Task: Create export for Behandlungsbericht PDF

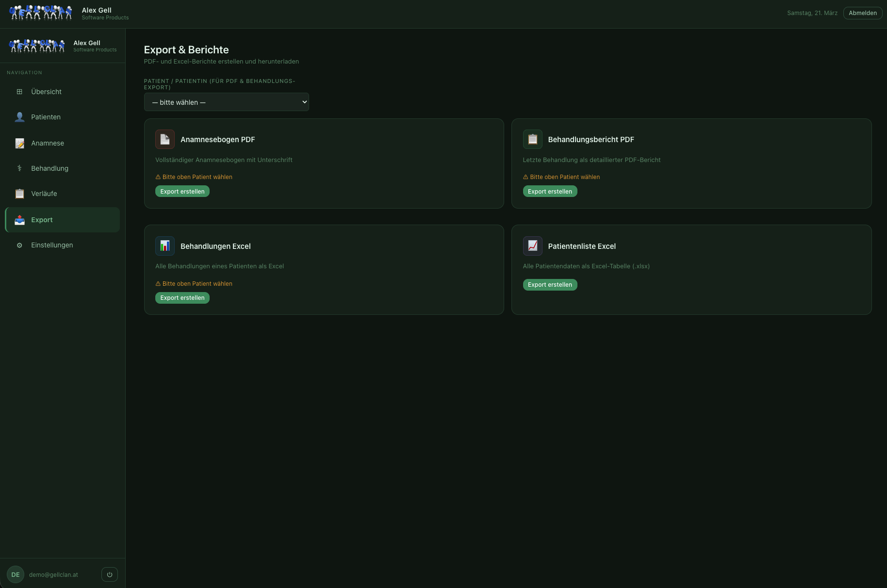Action: click(x=550, y=191)
